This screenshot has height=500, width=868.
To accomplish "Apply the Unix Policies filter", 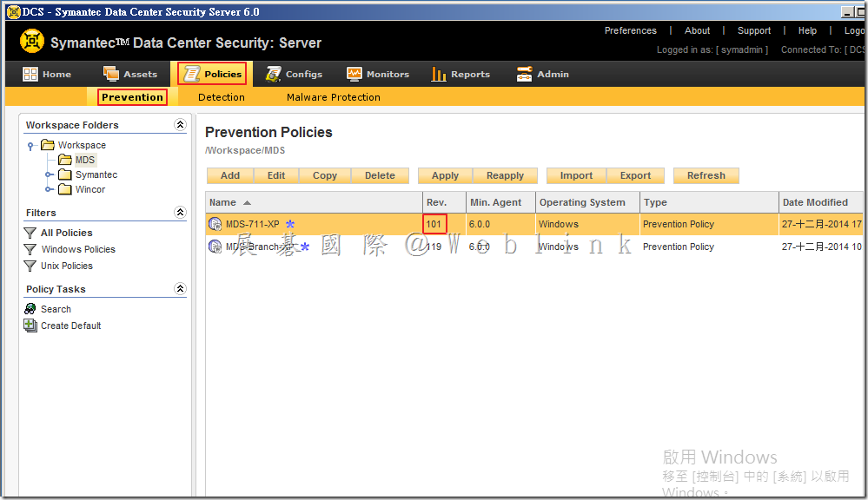I will [66, 266].
